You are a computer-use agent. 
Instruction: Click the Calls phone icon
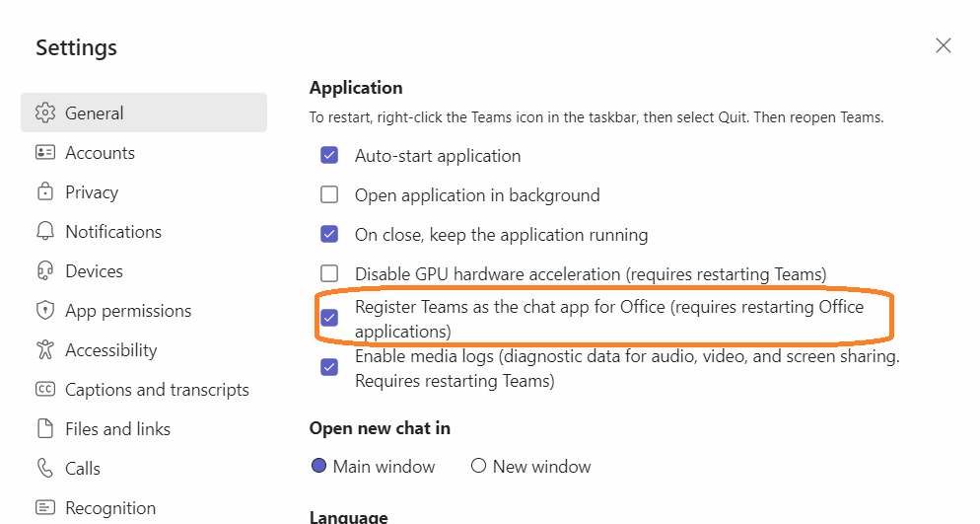tap(45, 468)
